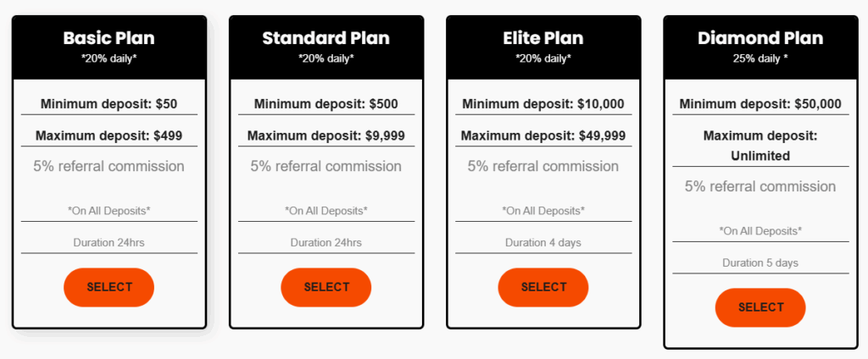
Task: Choose the Standard Plan SELECT button
Action: click(326, 287)
